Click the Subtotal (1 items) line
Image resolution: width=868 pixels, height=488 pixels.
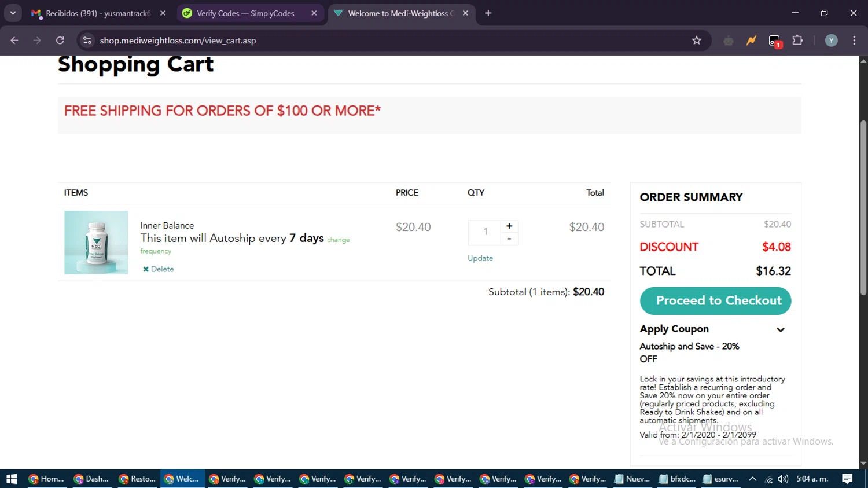(546, 292)
